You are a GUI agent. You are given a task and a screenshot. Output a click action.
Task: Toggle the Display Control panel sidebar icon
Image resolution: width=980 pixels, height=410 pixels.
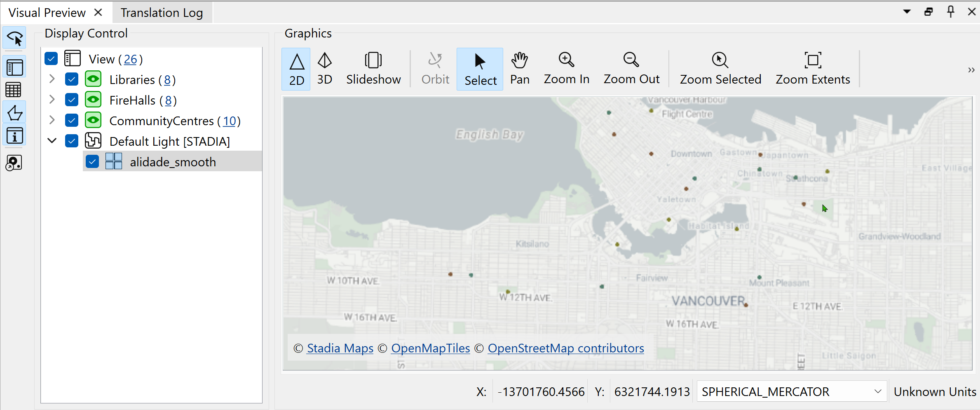point(15,67)
